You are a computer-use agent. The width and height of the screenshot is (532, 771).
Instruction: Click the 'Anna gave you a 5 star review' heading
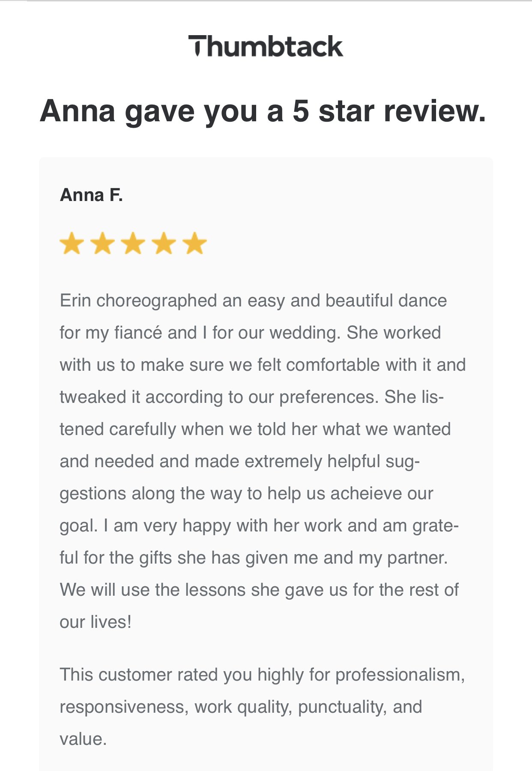pos(263,111)
